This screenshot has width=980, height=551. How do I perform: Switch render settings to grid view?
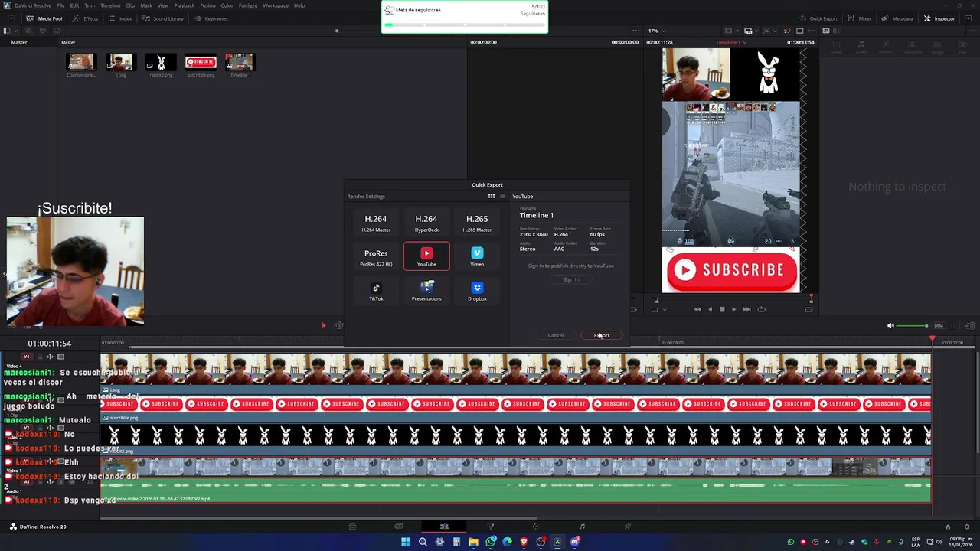coord(492,196)
